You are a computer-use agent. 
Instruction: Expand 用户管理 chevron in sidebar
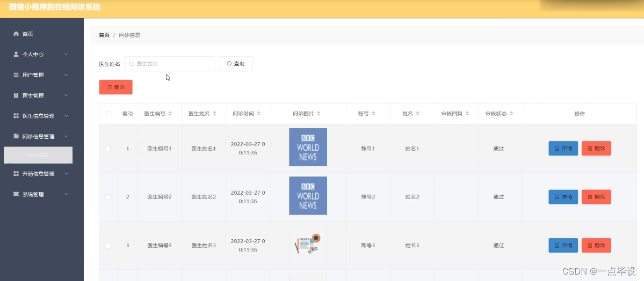pos(66,75)
